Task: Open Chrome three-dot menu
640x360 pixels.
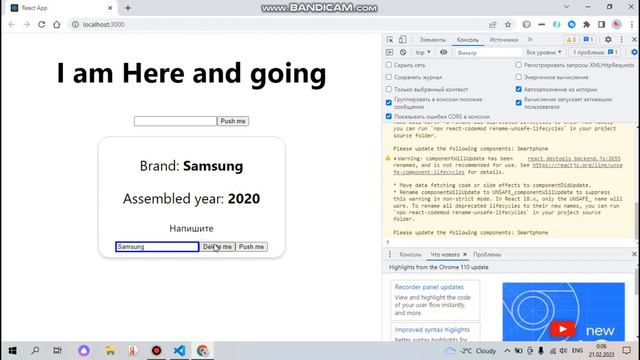Action: point(632,24)
